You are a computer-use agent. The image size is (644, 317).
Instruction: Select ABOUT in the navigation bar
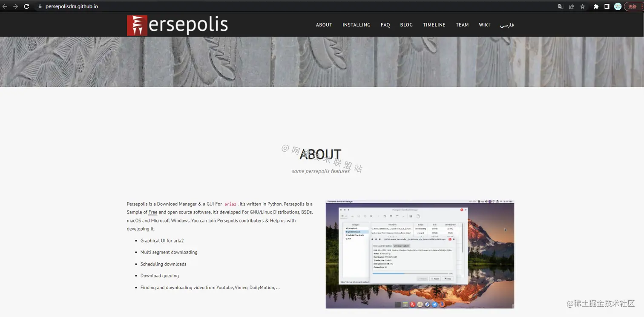pyautogui.click(x=324, y=25)
